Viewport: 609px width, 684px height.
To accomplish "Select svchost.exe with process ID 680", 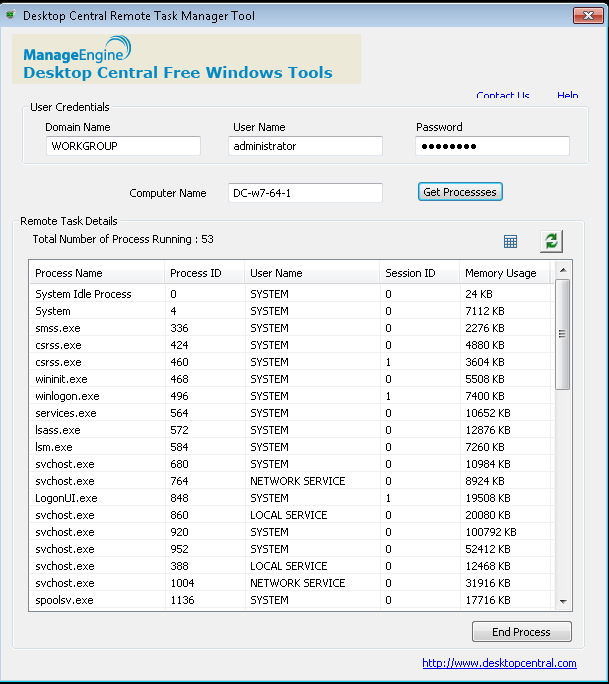I will coord(291,464).
